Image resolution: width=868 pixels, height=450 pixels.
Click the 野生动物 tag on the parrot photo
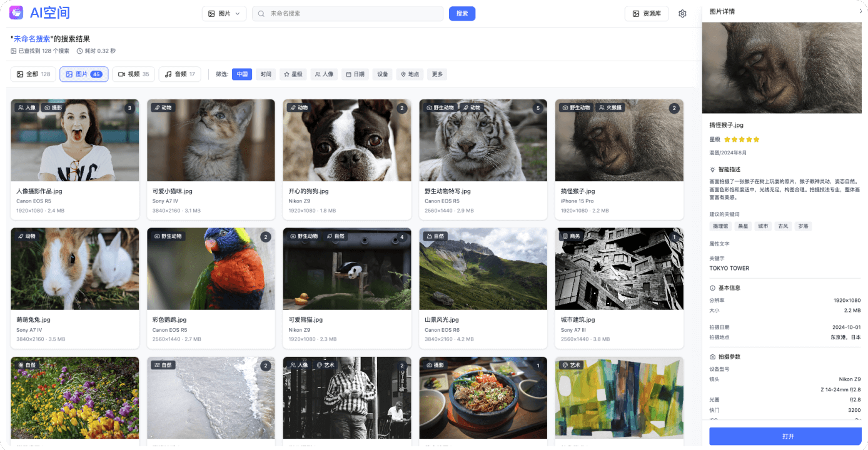point(168,237)
